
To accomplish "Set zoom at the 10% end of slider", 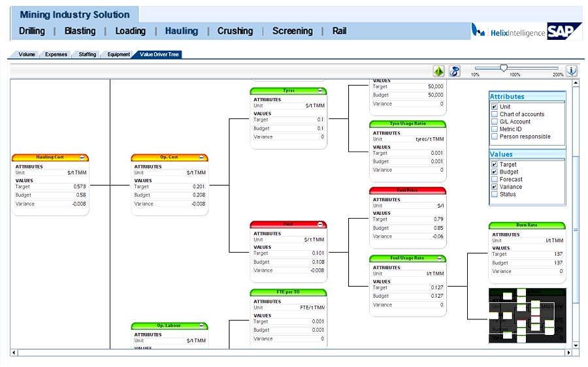I will 476,68.
